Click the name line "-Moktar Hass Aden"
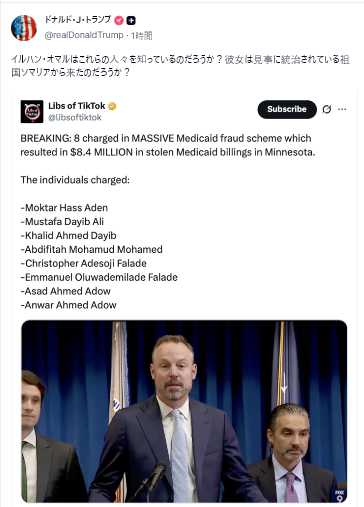 point(64,208)
